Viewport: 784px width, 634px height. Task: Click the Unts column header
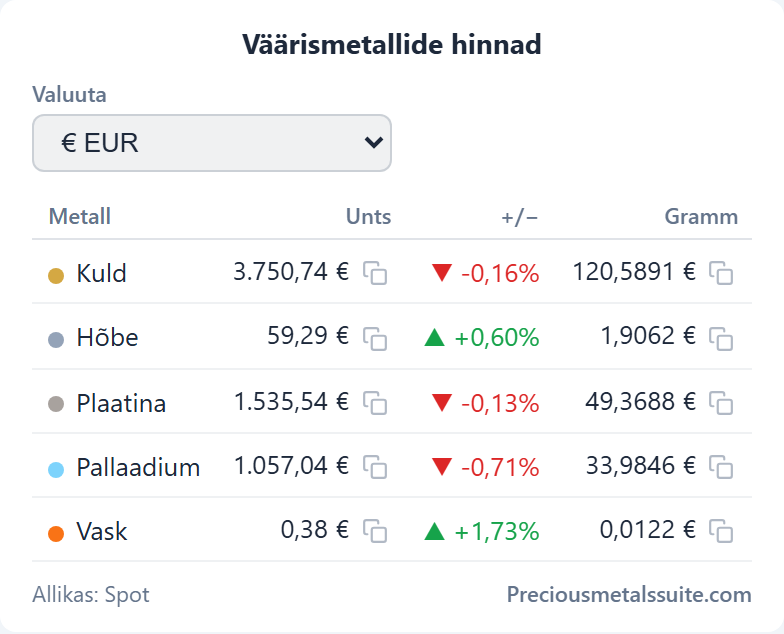pyautogui.click(x=368, y=216)
